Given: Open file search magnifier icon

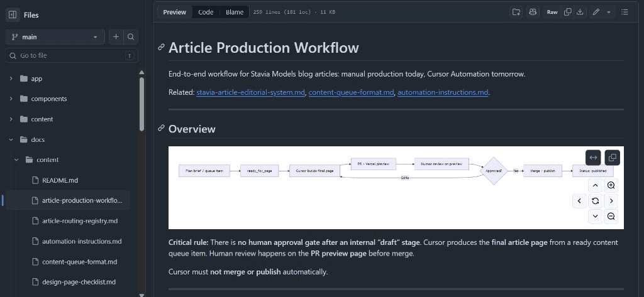Looking at the screenshot, I should [x=131, y=37].
